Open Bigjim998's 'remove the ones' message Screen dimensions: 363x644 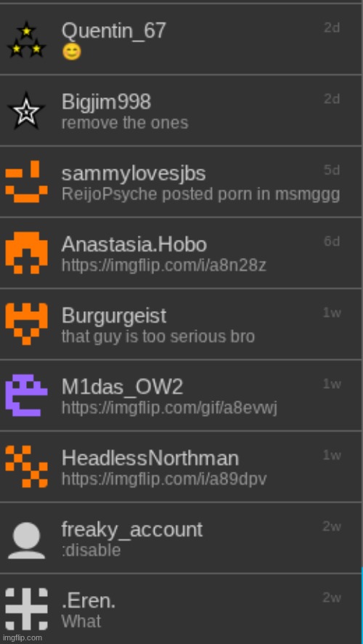(x=125, y=123)
